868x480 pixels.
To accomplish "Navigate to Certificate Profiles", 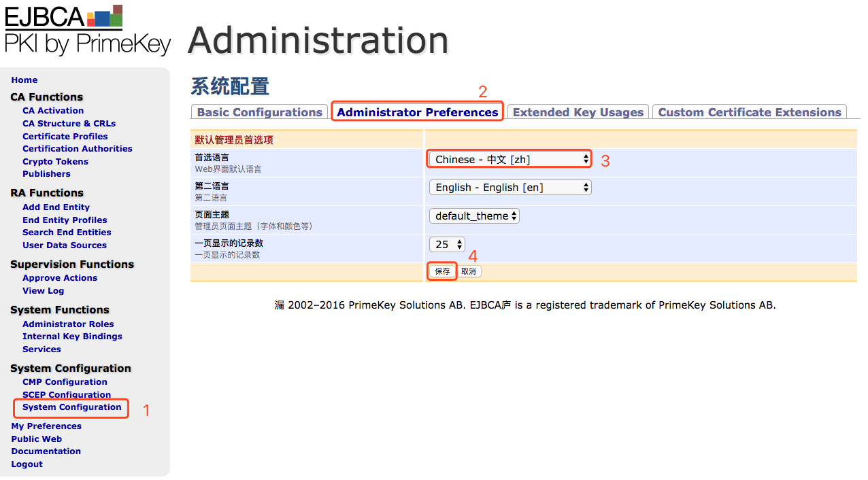I will pos(65,136).
